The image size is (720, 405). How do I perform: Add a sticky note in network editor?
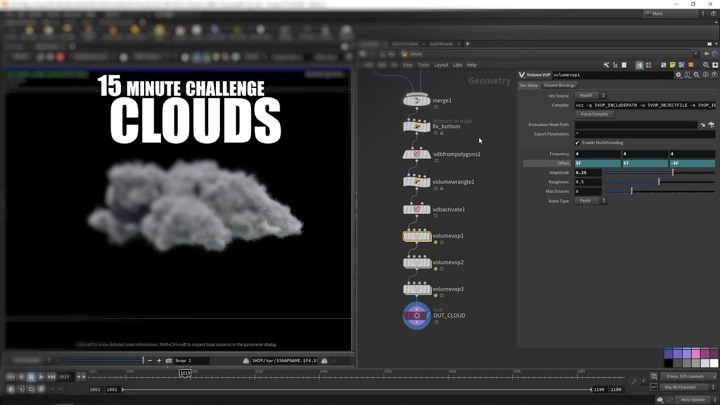click(673, 65)
